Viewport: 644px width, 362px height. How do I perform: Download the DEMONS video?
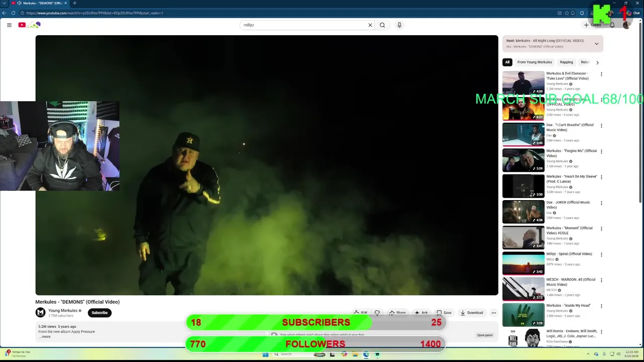coord(472,313)
